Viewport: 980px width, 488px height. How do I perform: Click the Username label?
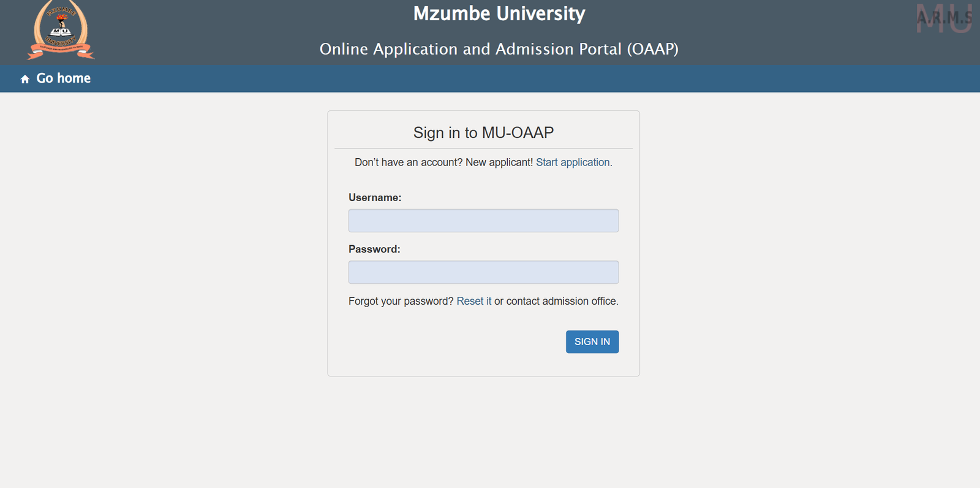(x=375, y=197)
